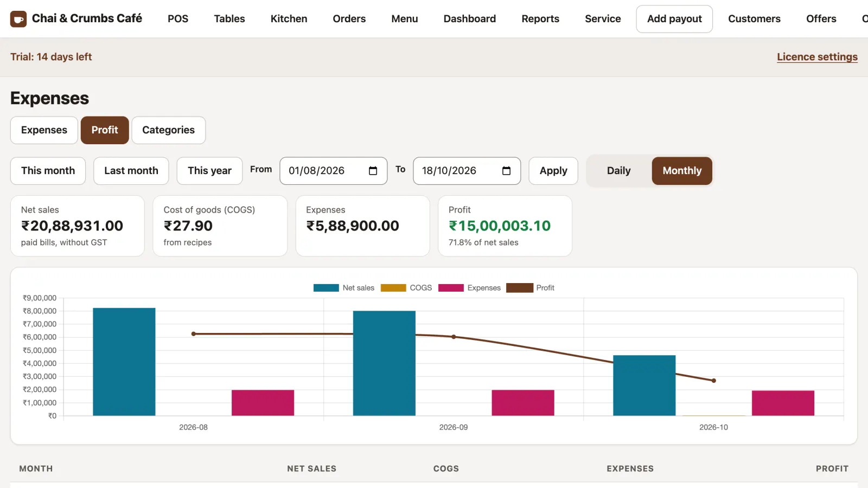This screenshot has width=868, height=488.
Task: Switch to Categories tab
Action: pyautogui.click(x=168, y=130)
